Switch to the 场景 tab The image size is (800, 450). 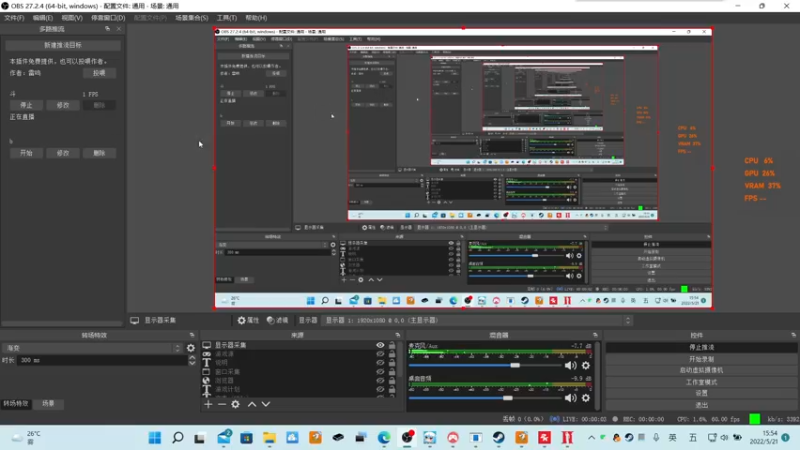pos(48,404)
